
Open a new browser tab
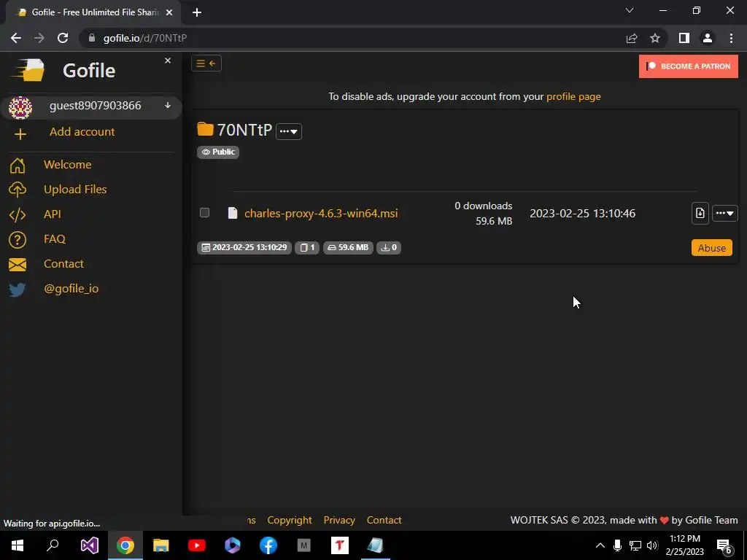[x=197, y=12]
